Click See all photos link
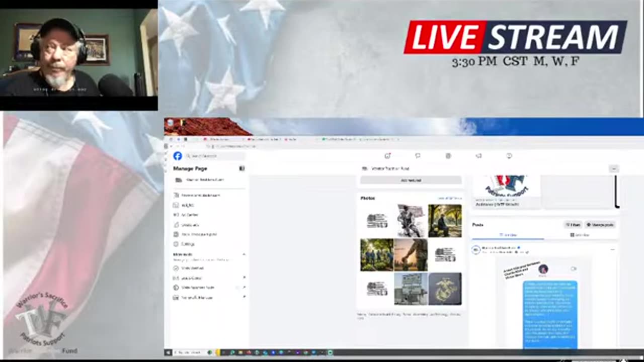644x362 pixels. [449, 198]
